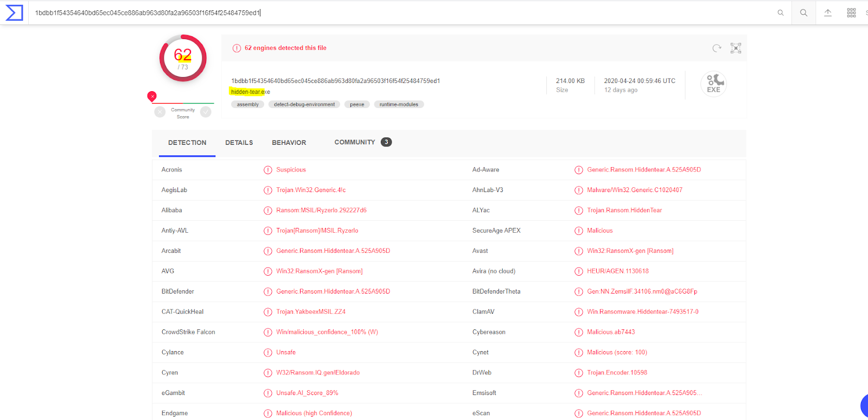
Task: Click Malicious (score: 100) Cynet result
Action: click(617, 352)
